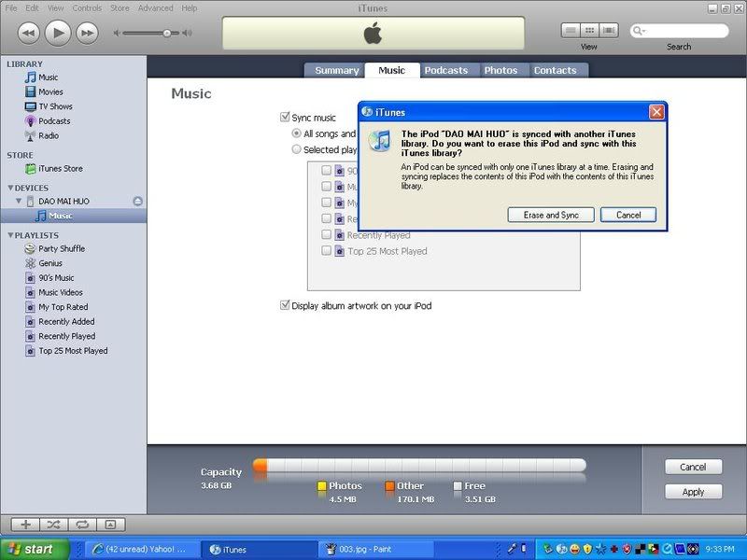Select Music under DAO MAI HUO device
The height and width of the screenshot is (560, 747).
point(61,216)
